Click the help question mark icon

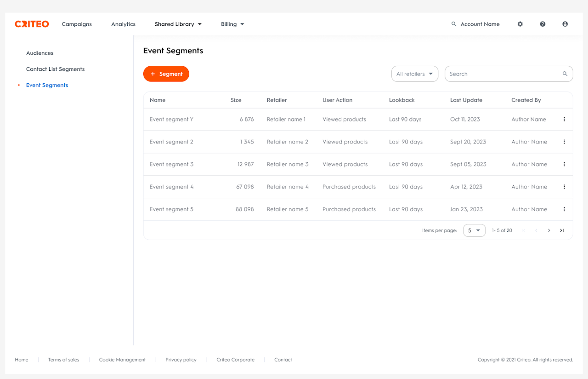[543, 24]
